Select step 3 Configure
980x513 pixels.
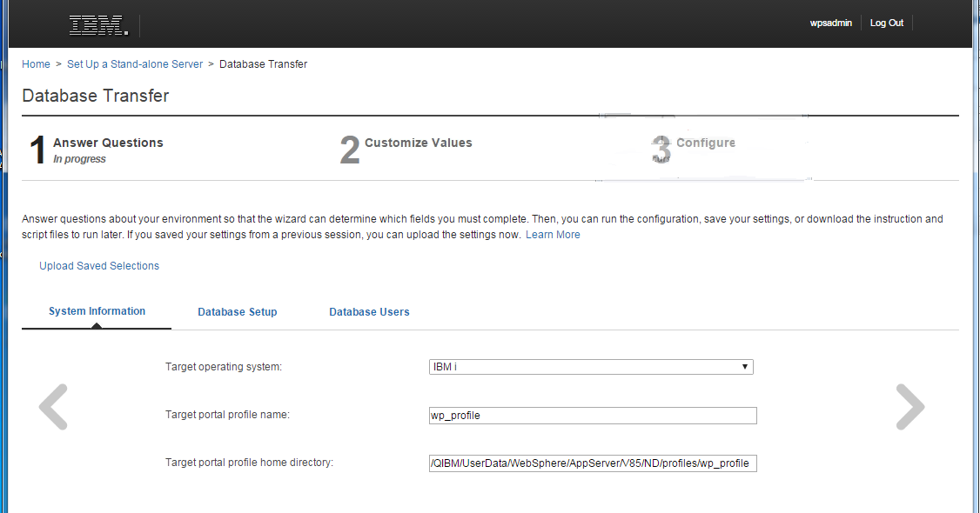coord(705,143)
